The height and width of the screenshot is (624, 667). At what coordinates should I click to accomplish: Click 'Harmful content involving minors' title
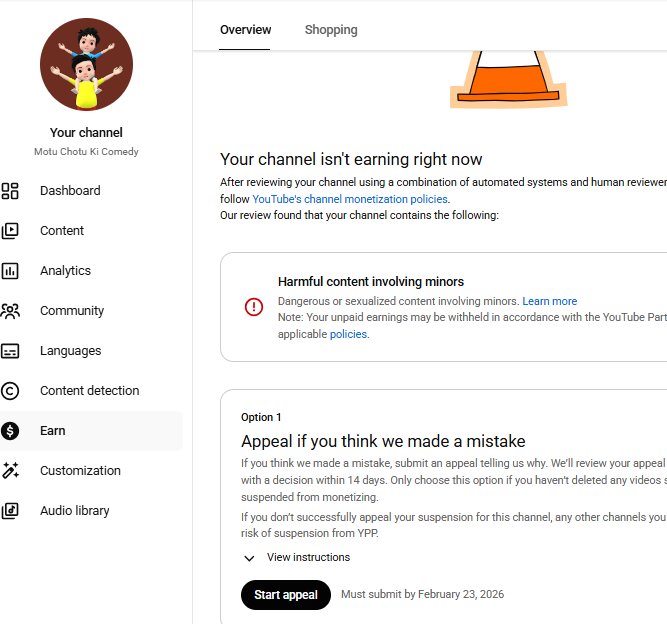coord(371,282)
